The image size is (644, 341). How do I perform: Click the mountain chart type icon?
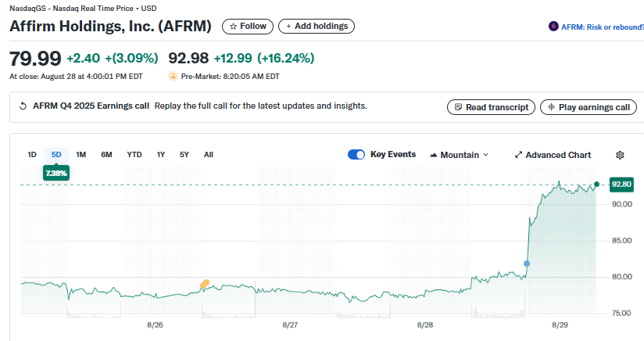pos(433,155)
